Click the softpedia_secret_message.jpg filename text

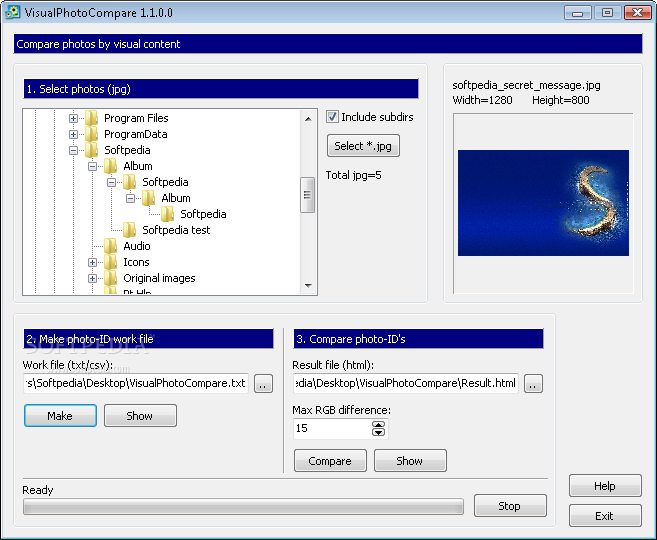[x=526, y=85]
